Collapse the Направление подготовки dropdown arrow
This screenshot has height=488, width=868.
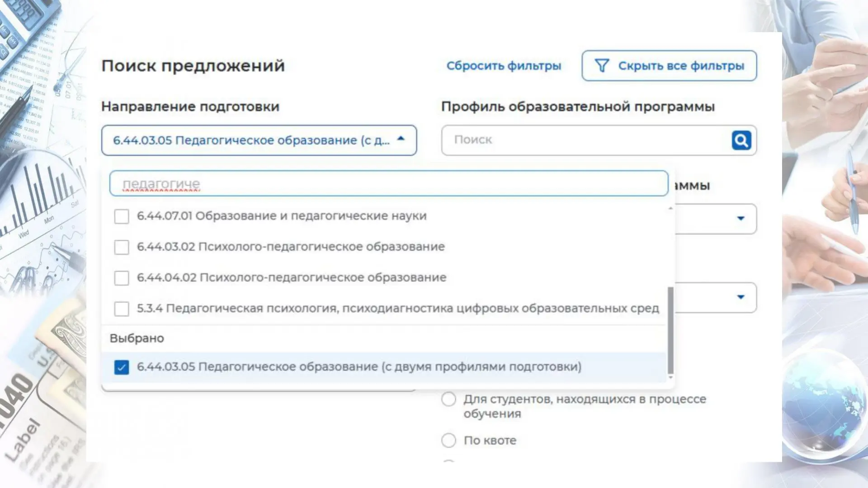(x=401, y=139)
